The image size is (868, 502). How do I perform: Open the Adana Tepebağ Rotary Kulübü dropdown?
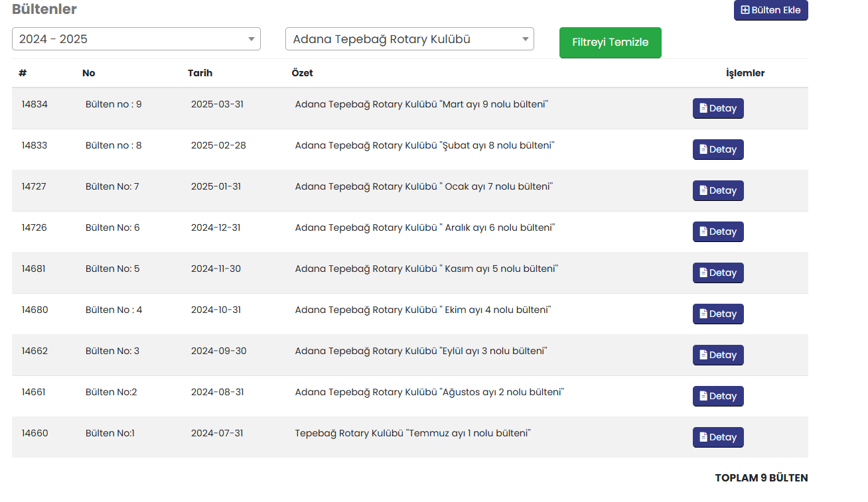409,38
